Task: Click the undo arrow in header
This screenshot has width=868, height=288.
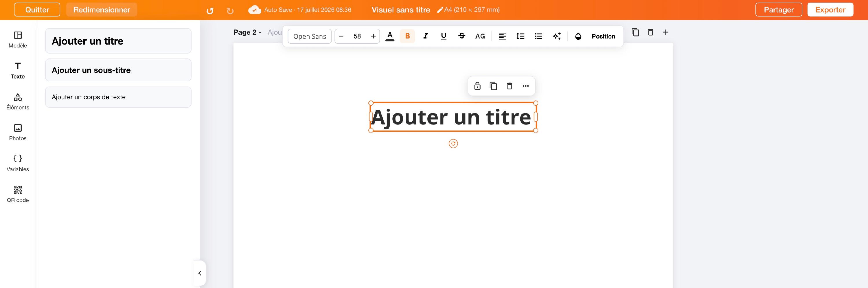Action: [x=210, y=11]
